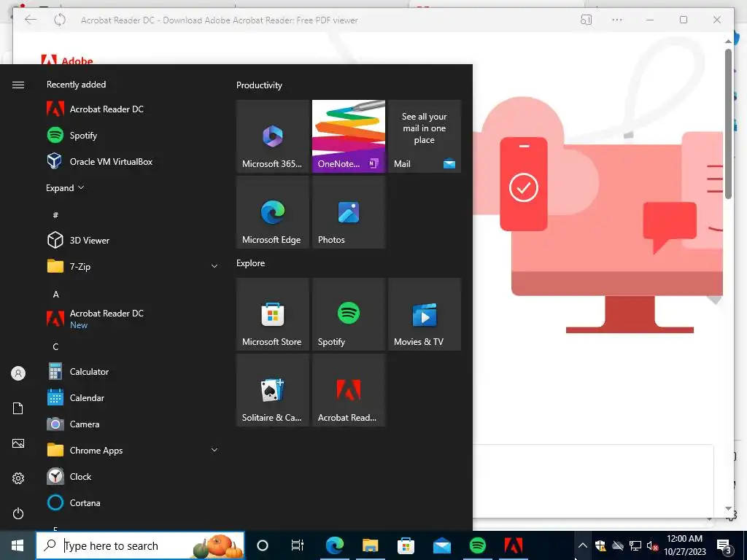Open Calendar app

133,397
